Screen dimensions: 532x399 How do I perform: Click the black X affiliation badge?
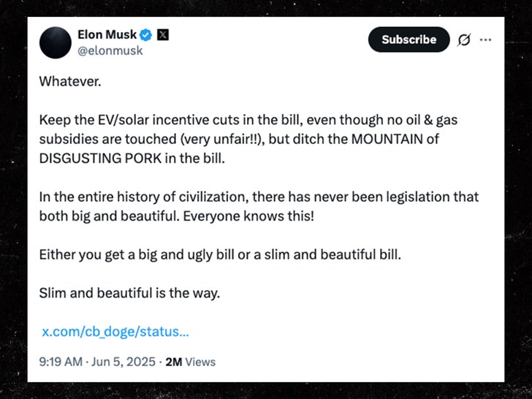pos(163,34)
